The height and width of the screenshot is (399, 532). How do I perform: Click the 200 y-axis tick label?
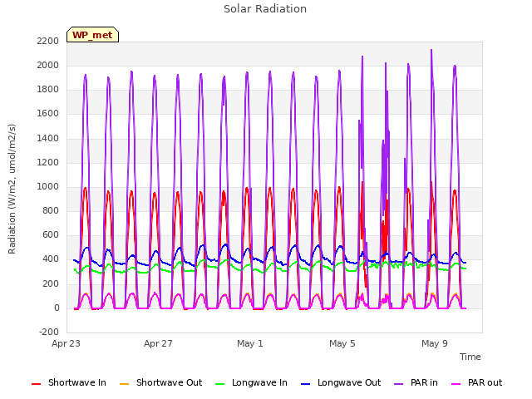51,283
